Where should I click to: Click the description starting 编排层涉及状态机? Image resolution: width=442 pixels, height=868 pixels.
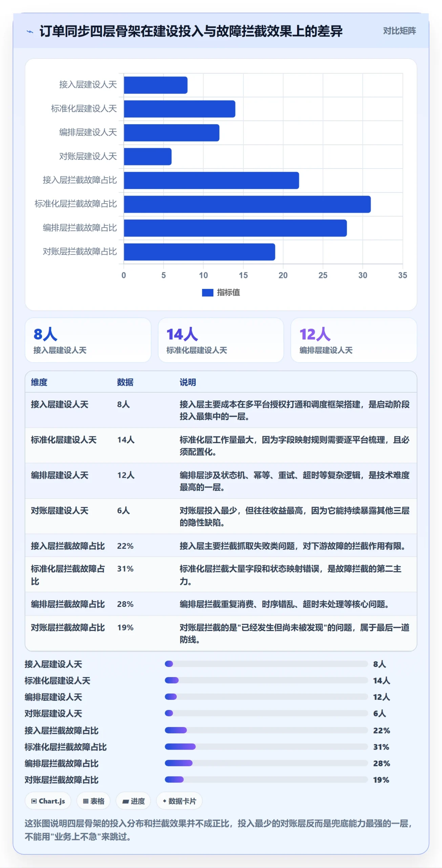coord(294,481)
